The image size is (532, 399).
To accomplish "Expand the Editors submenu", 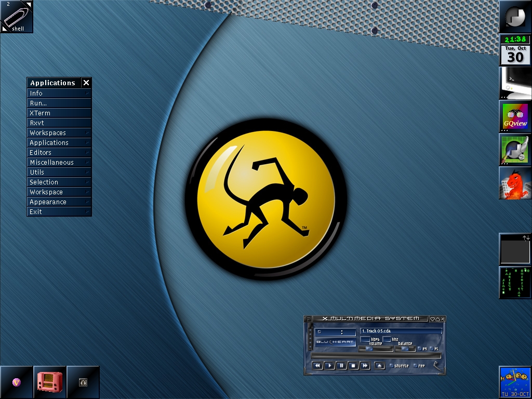I will [x=59, y=152].
